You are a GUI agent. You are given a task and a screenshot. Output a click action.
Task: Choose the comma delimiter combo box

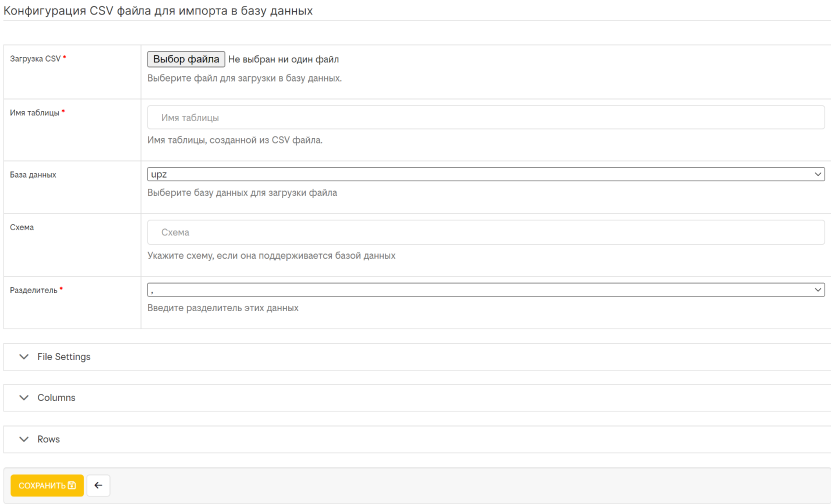tap(486, 290)
